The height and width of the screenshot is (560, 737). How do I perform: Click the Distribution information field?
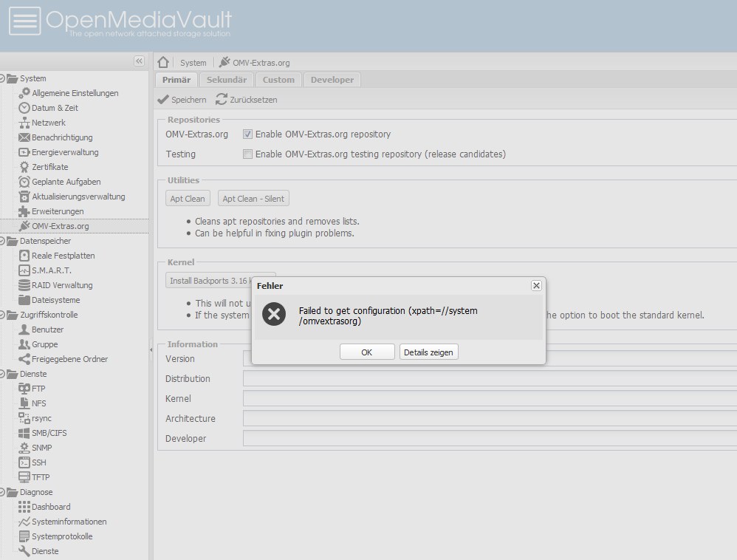[x=490, y=378]
